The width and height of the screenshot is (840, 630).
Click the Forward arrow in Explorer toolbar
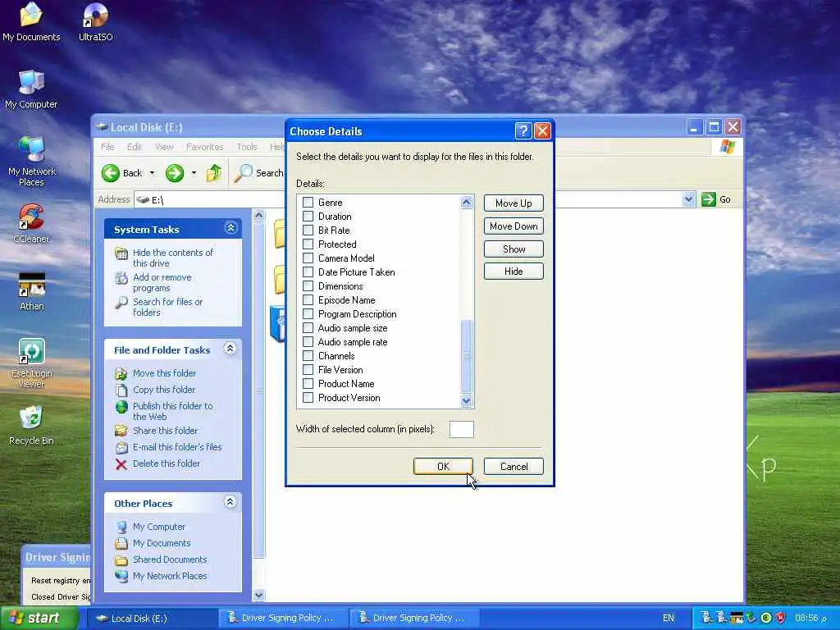point(175,173)
